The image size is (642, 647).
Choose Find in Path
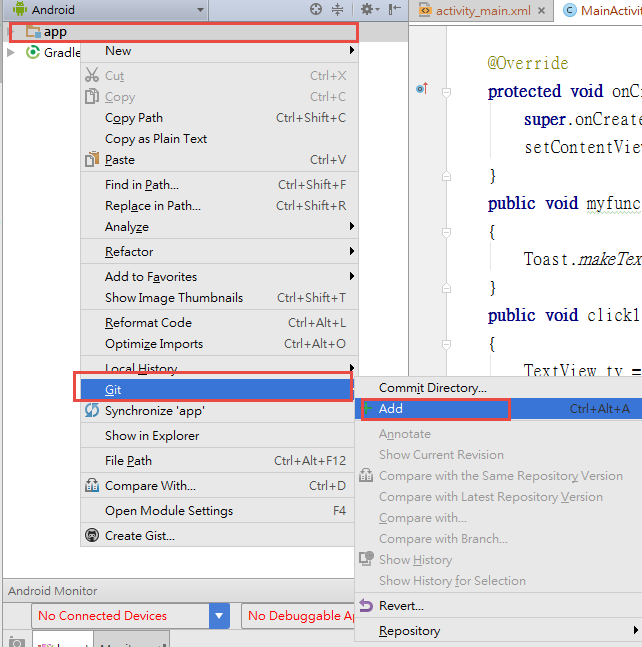point(219,184)
